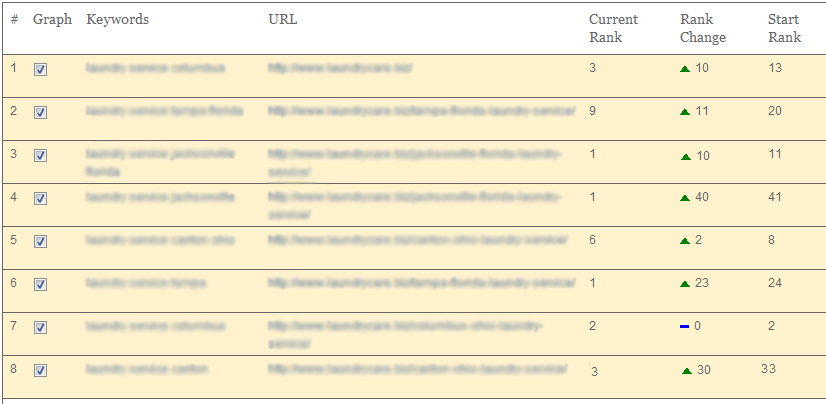
Task: Click the green up arrow beside 23
Action: pos(685,284)
